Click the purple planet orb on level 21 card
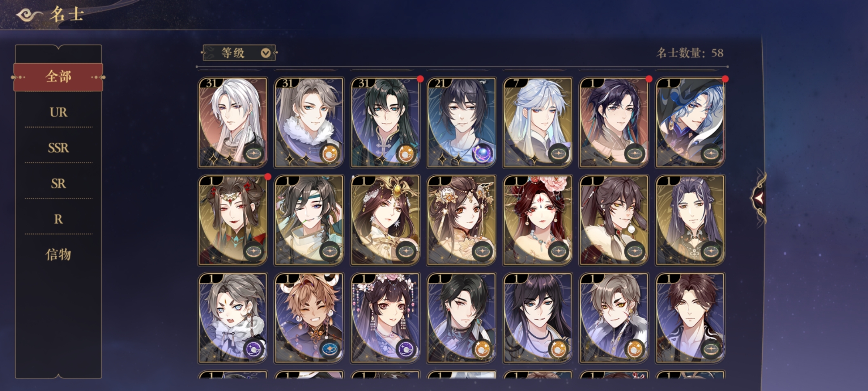This screenshot has height=391, width=868. [482, 154]
